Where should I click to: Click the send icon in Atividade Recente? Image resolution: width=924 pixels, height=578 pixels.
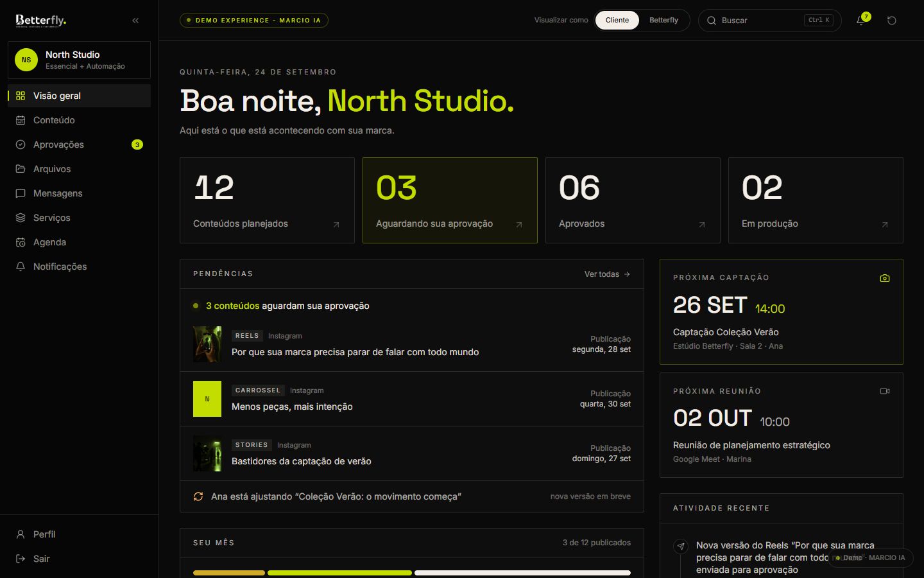pos(681,547)
